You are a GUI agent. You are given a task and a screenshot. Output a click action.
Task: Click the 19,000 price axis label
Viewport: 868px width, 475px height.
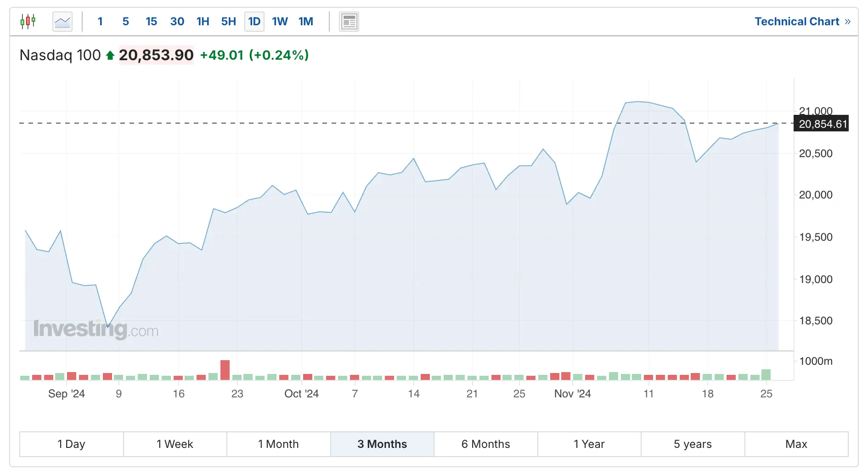click(816, 279)
